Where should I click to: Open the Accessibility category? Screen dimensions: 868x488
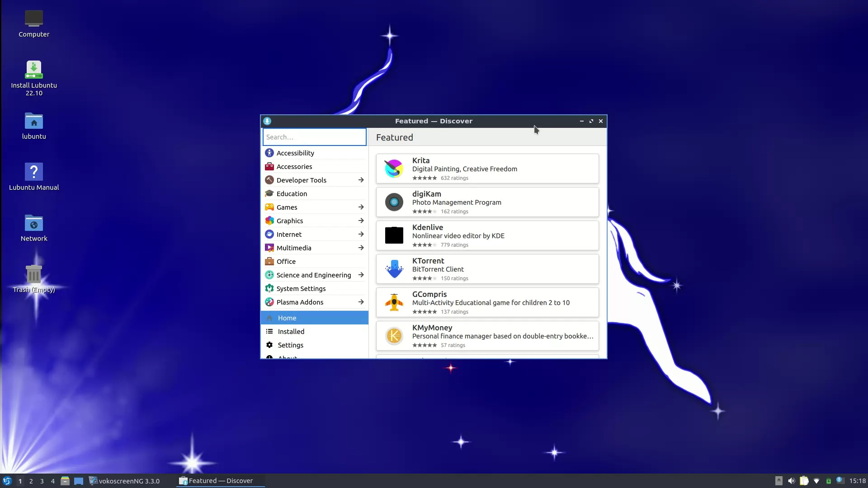pos(295,153)
